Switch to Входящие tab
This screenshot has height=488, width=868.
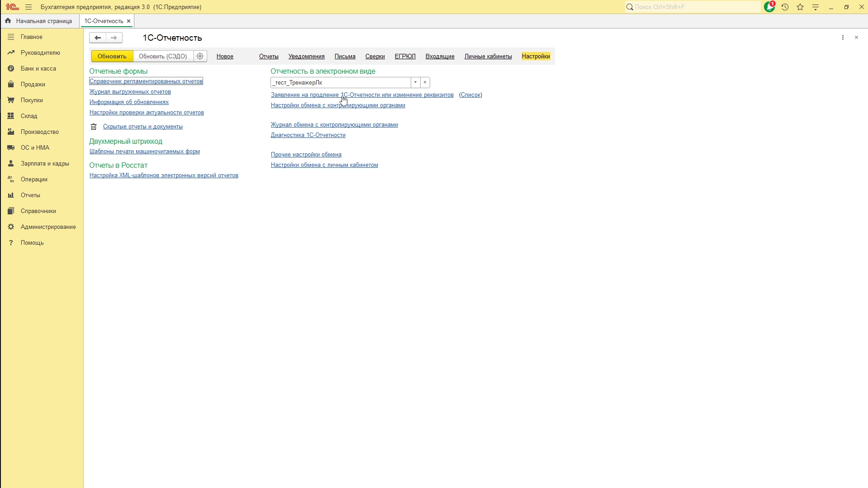[440, 57]
